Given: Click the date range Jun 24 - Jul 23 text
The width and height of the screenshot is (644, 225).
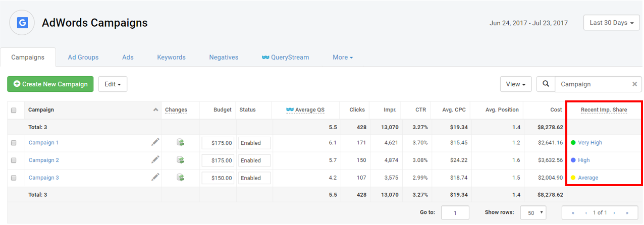Looking at the screenshot, I should click(528, 23).
